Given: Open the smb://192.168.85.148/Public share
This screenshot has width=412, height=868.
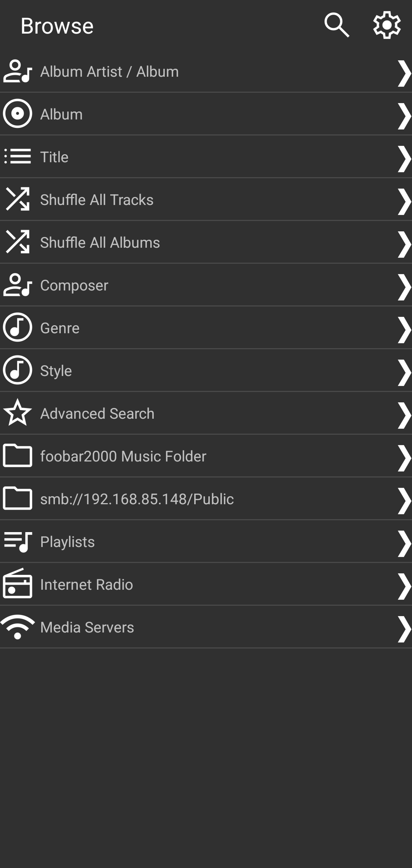Looking at the screenshot, I should point(137,499).
